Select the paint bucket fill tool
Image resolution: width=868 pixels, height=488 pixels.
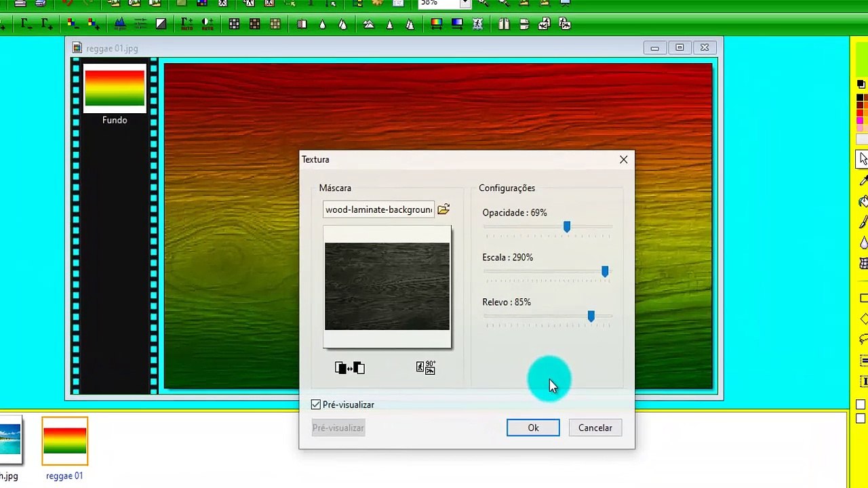point(863,201)
